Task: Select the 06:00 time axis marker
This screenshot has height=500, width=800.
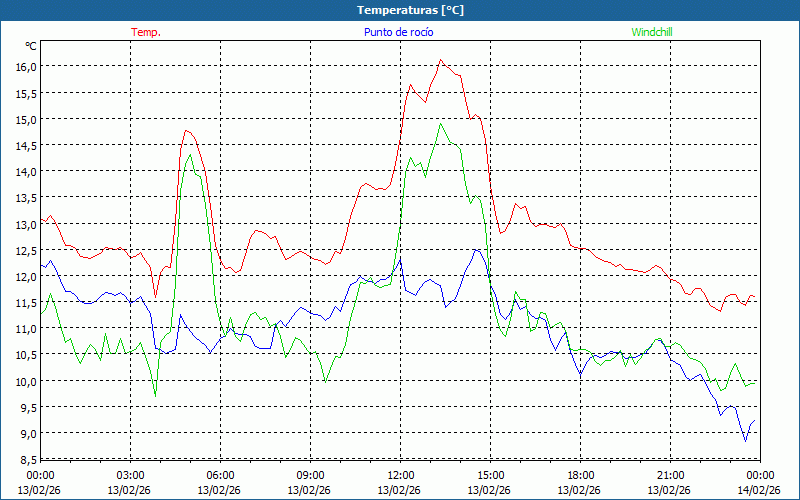Action: coord(221,475)
